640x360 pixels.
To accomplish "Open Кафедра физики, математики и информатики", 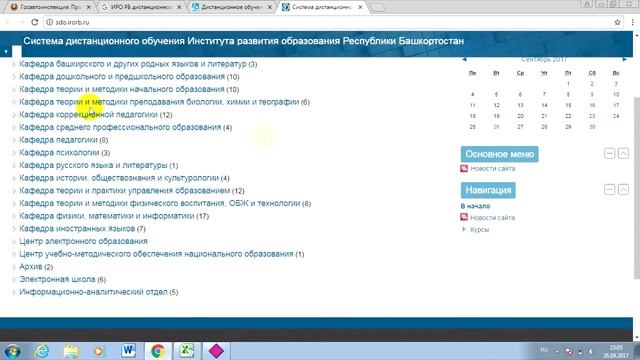I will point(107,216).
